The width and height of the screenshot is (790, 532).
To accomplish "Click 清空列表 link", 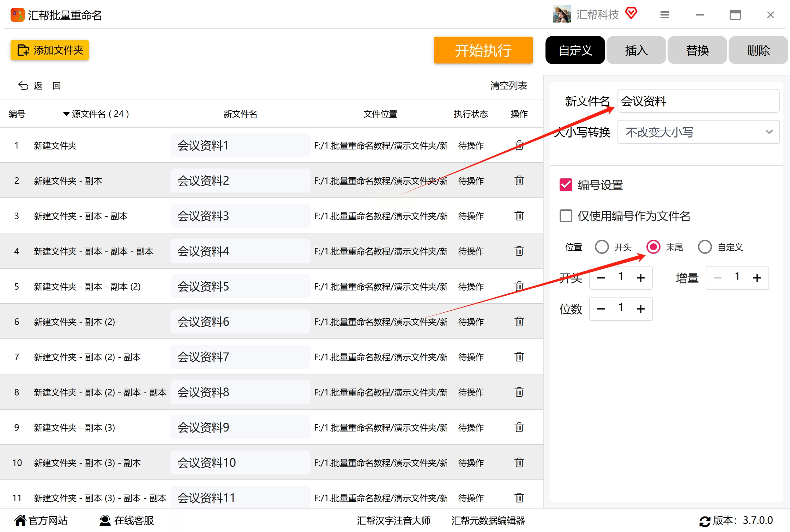I will (x=508, y=86).
